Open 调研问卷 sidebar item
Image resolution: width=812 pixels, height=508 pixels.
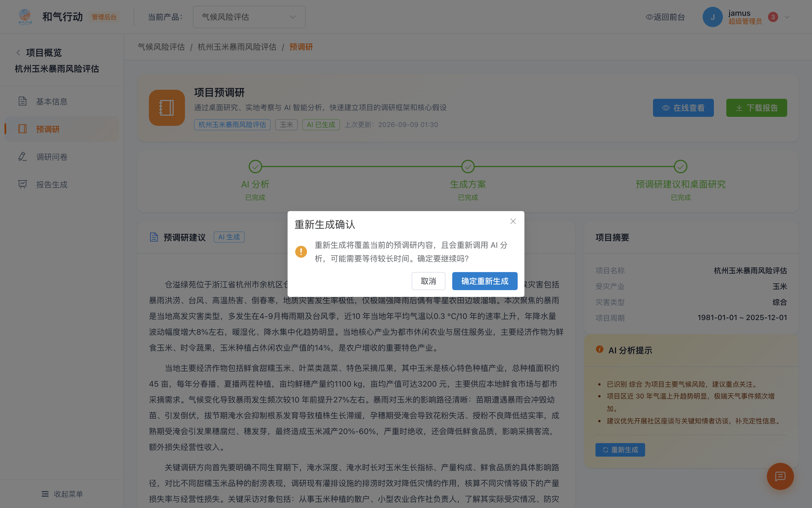(62, 157)
